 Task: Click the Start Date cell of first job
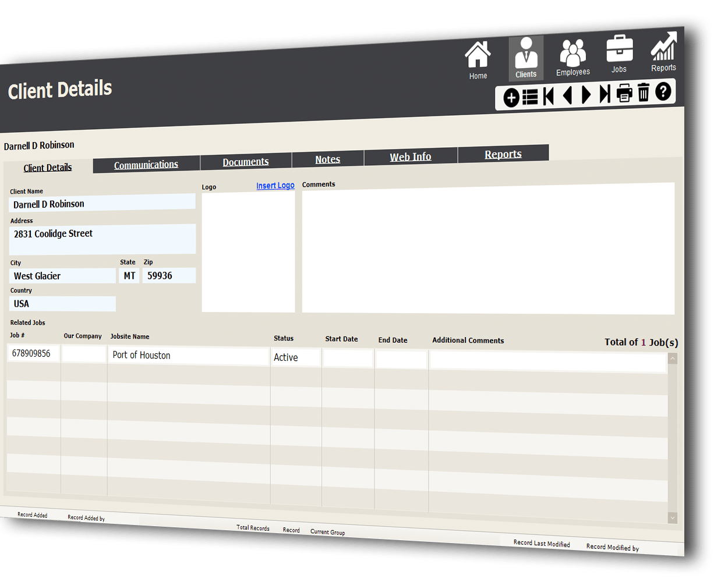(x=348, y=359)
